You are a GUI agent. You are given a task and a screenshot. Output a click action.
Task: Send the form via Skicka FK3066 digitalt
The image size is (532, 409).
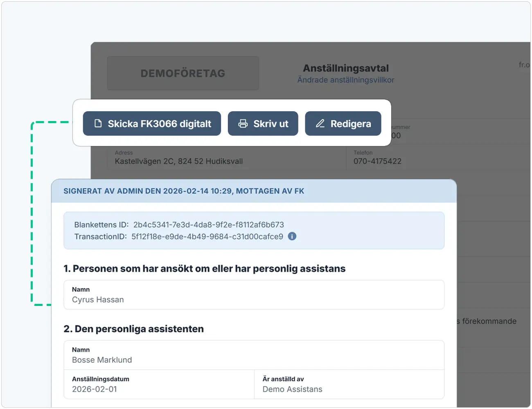(152, 124)
